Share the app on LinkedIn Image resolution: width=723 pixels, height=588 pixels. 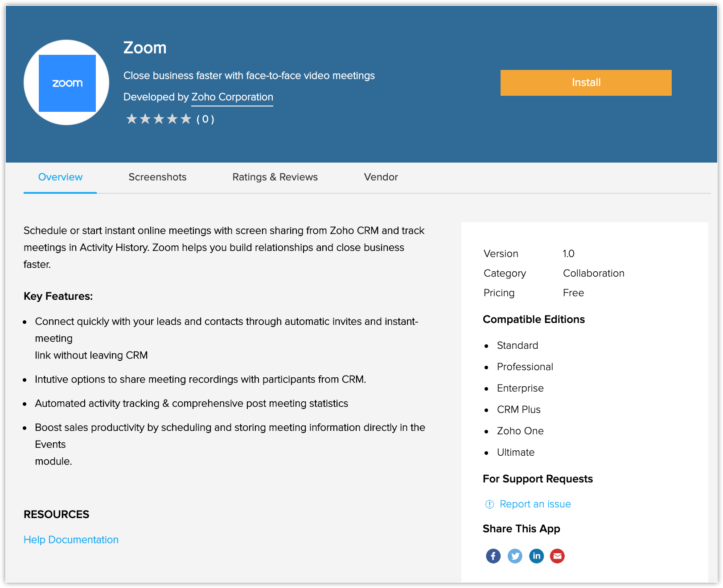tap(536, 556)
